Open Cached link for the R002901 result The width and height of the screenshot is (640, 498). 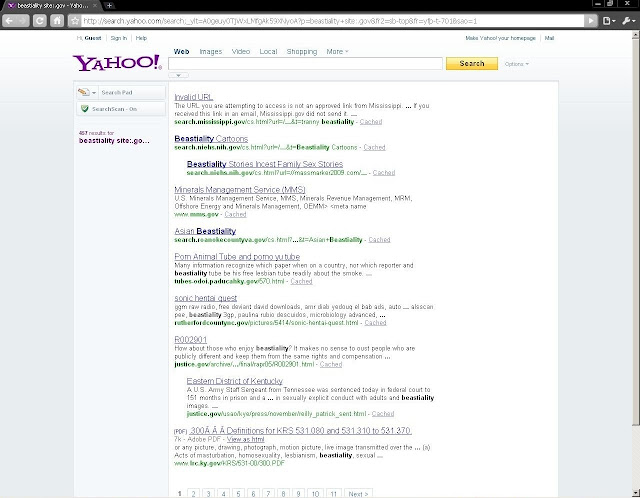coord(331,364)
